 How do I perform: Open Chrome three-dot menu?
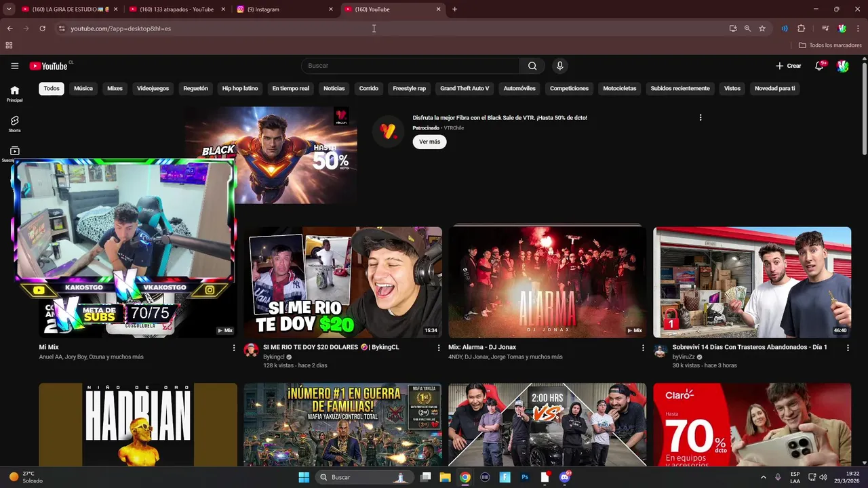[859, 28]
